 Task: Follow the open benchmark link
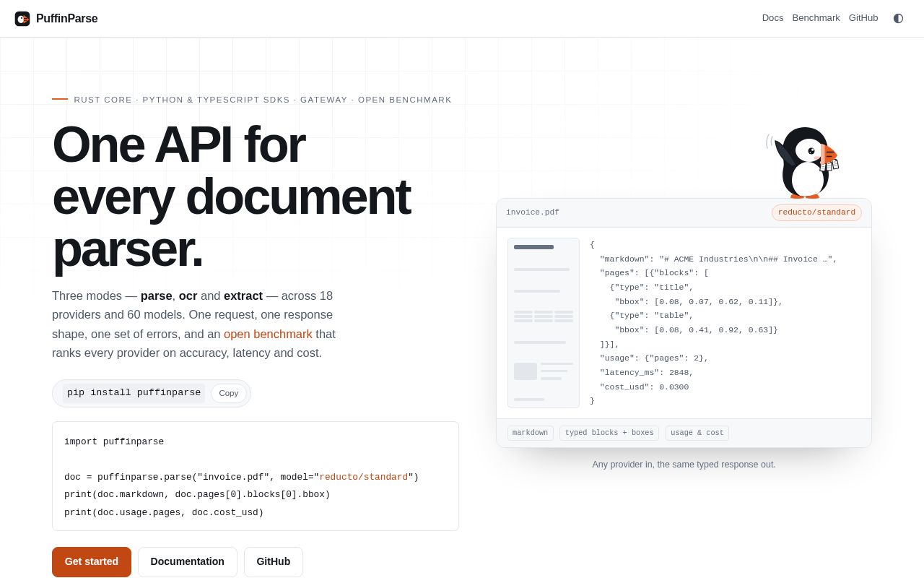pyautogui.click(x=268, y=334)
